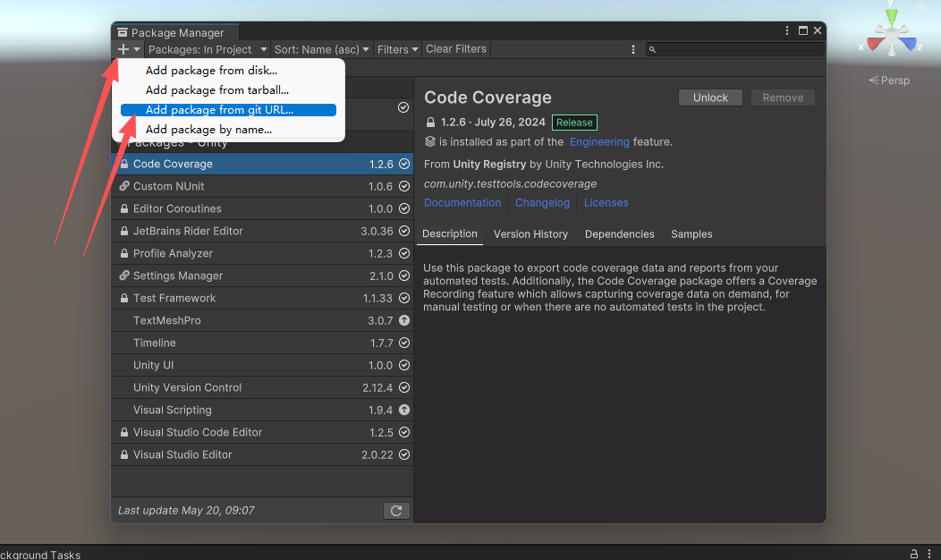The width and height of the screenshot is (941, 560).
Task: Open toolbar three-dot options menu
Action: pyautogui.click(x=632, y=49)
